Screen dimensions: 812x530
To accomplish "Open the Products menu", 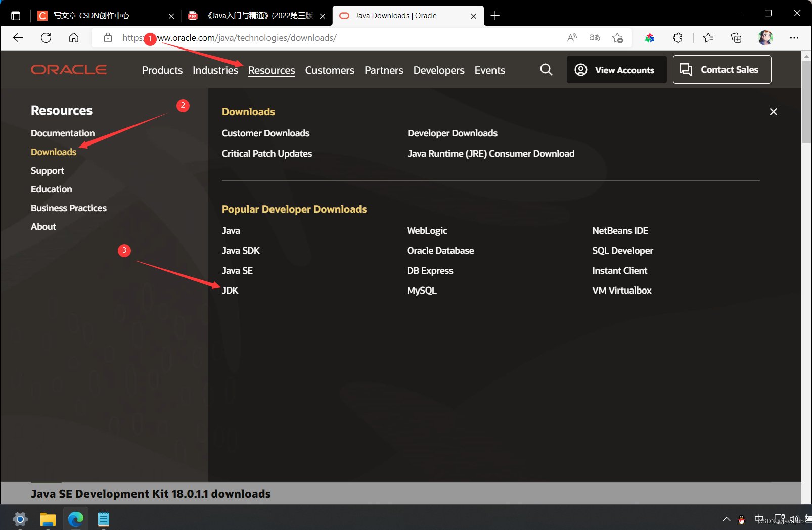I will (x=162, y=70).
